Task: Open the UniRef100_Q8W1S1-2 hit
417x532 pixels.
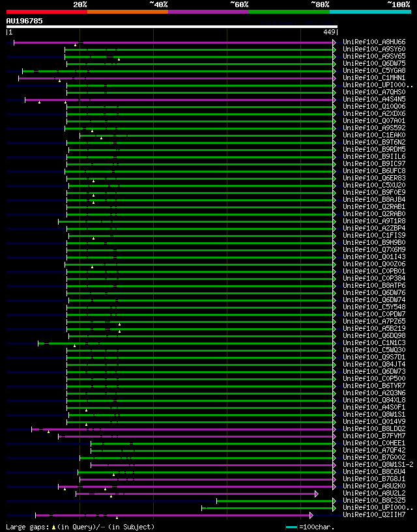Action: (378, 464)
